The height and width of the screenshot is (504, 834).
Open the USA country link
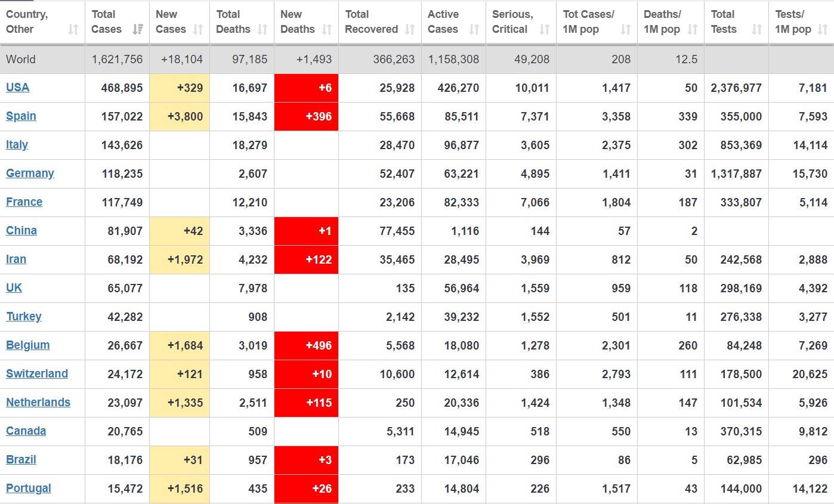point(17,88)
